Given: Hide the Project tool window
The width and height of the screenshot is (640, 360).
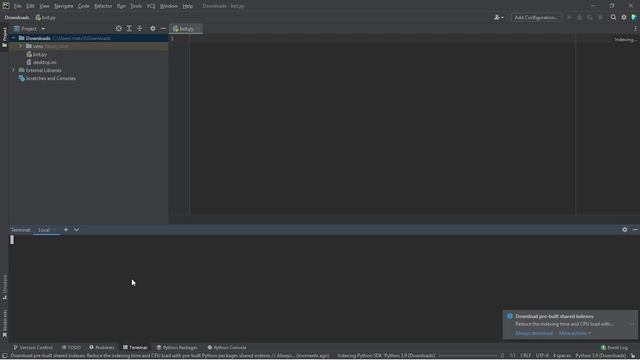Looking at the screenshot, I should [x=163, y=29].
